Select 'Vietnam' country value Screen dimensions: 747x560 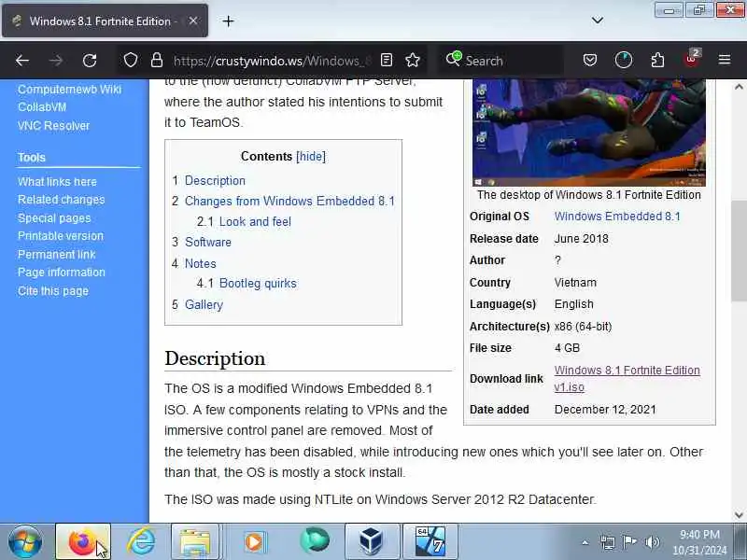pyautogui.click(x=575, y=283)
